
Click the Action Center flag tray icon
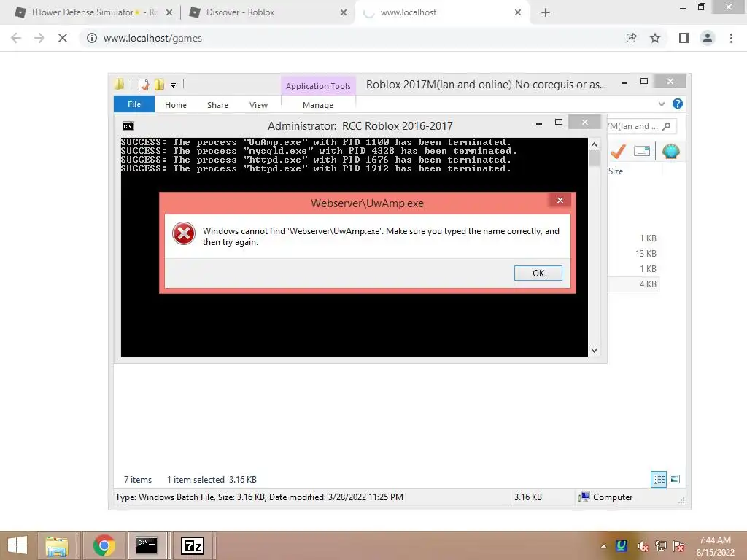[678, 546]
